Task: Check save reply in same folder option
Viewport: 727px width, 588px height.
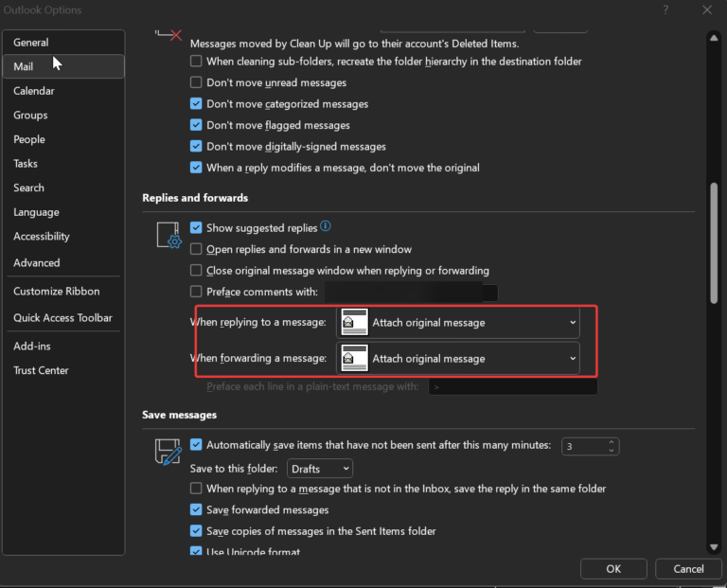Action: coord(196,489)
